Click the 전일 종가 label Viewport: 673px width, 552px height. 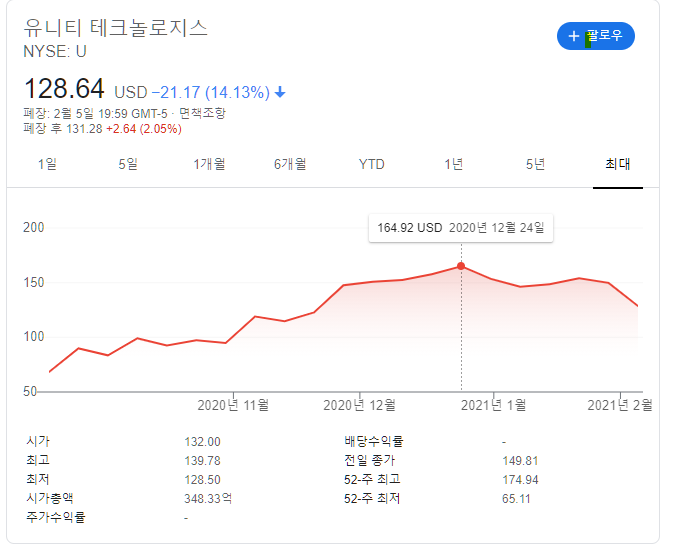point(369,461)
